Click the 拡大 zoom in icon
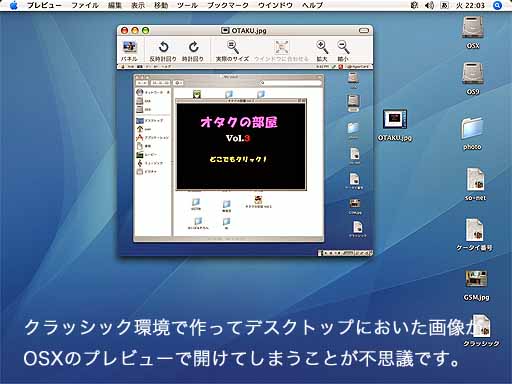Screen dimensions: 512x384 322,51
